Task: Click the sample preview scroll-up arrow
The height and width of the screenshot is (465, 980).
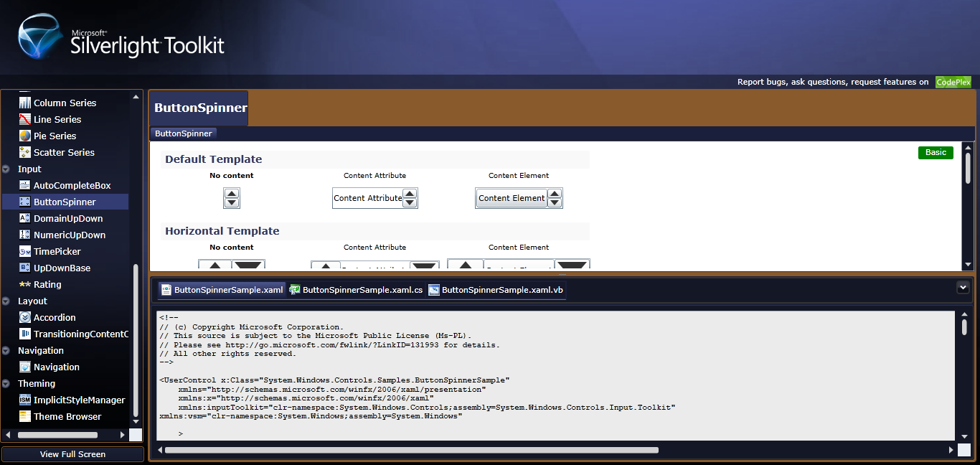Action: 968,146
